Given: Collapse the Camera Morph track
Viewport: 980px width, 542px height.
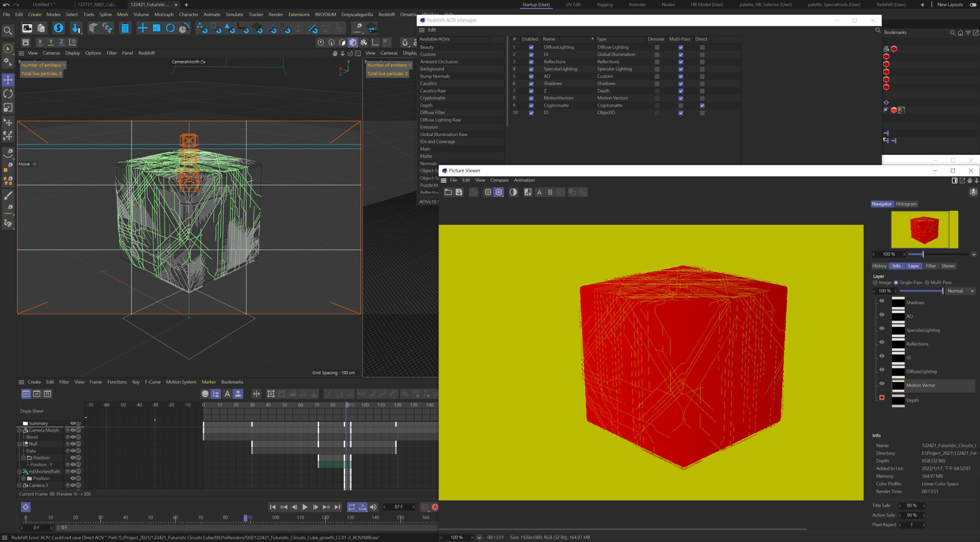Looking at the screenshot, I should pos(20,430).
